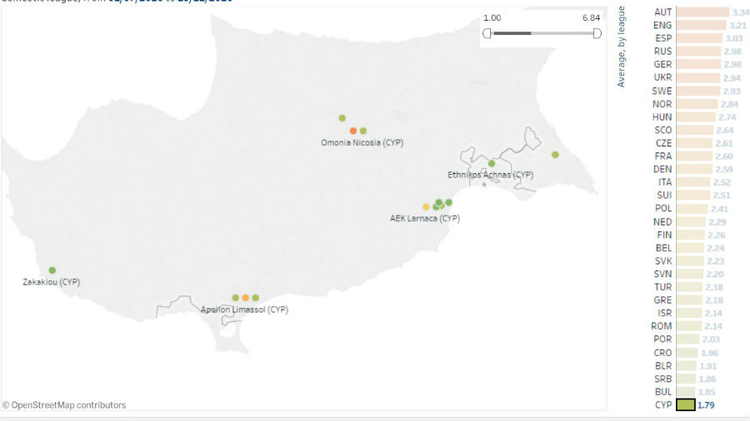750x421 pixels.
Task: Select the SWE league bar
Action: pyautogui.click(x=699, y=90)
